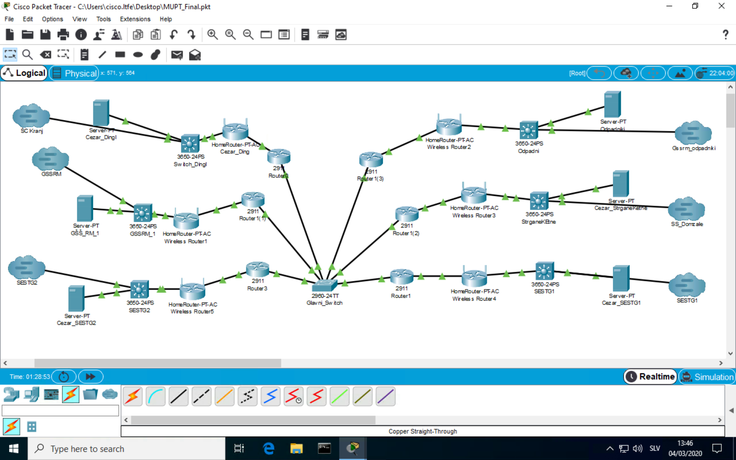Screen dimensions: 736x460
Task: Select the Draw Rectangle tool
Action: pos(120,55)
